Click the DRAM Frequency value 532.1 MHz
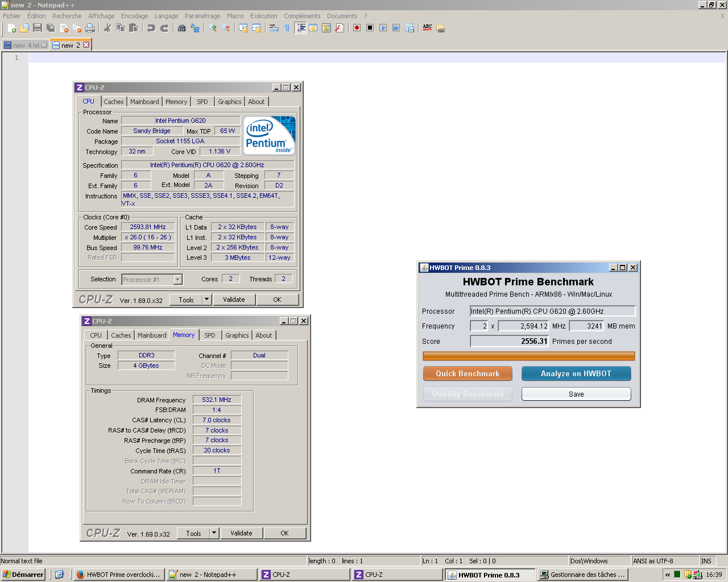This screenshot has width=728, height=582. tap(217, 400)
